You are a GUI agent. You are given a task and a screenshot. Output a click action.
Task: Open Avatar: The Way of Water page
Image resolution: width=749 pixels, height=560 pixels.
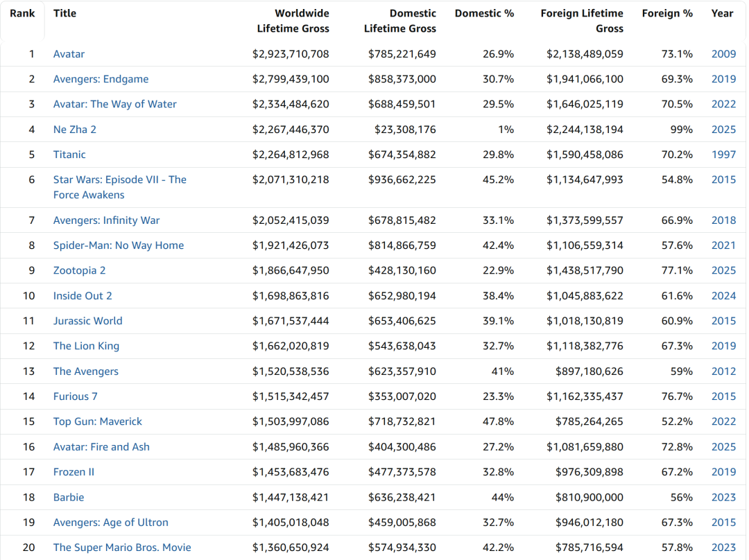114,104
